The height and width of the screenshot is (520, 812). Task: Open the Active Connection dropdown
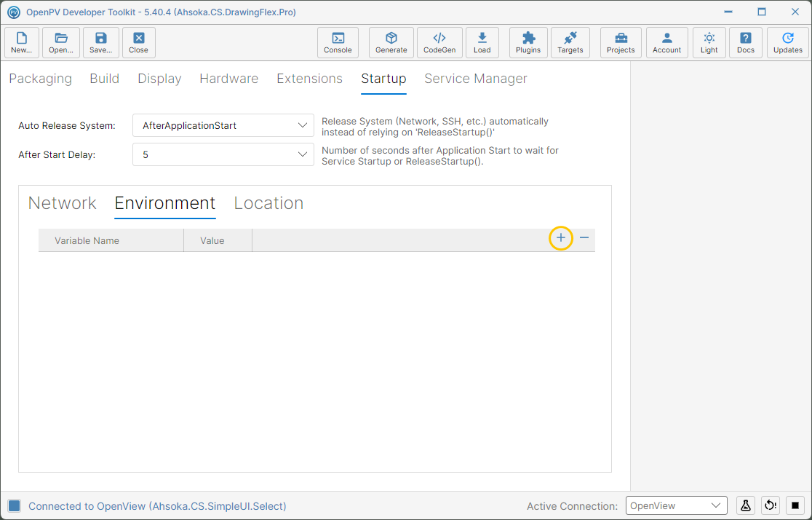pyautogui.click(x=677, y=505)
